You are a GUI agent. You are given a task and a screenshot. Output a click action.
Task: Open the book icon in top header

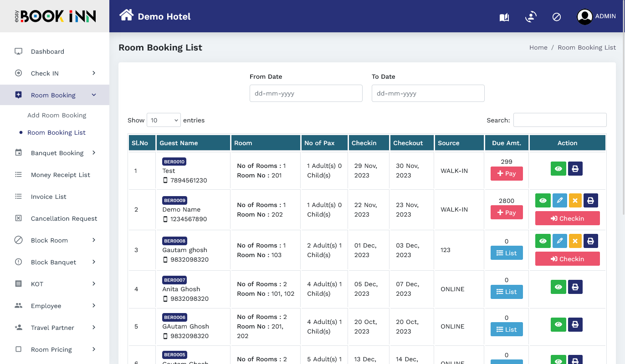click(x=504, y=17)
